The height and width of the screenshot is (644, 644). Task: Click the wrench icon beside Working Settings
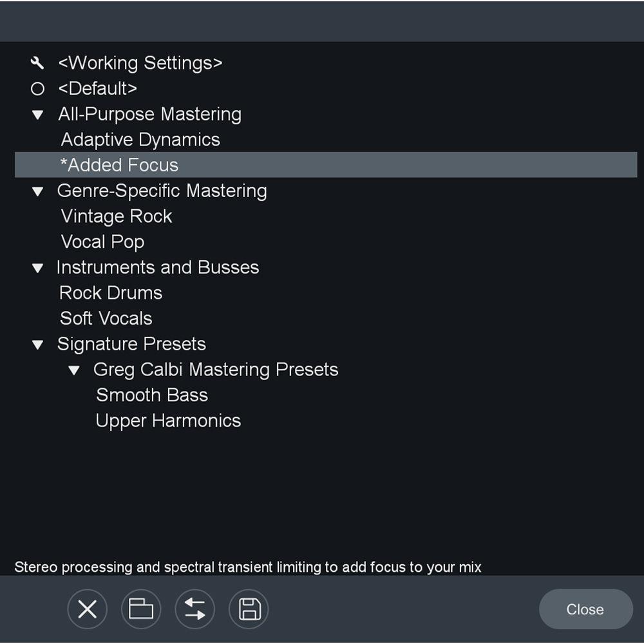pyautogui.click(x=37, y=62)
